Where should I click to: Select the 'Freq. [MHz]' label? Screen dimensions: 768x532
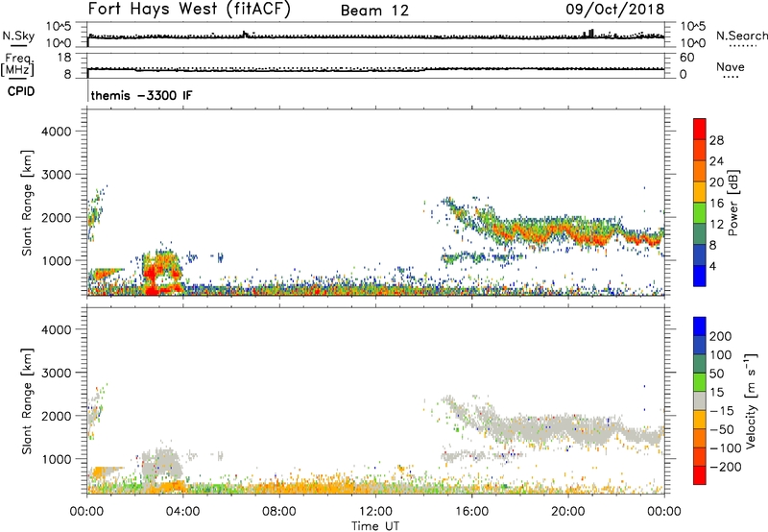17,64
